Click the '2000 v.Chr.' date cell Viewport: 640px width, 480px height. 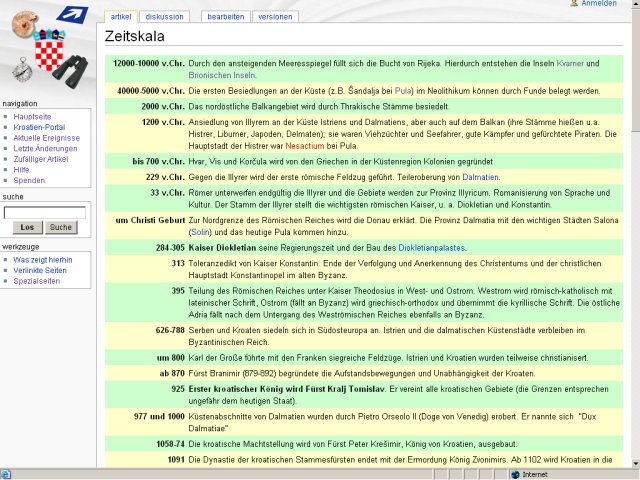163,107
